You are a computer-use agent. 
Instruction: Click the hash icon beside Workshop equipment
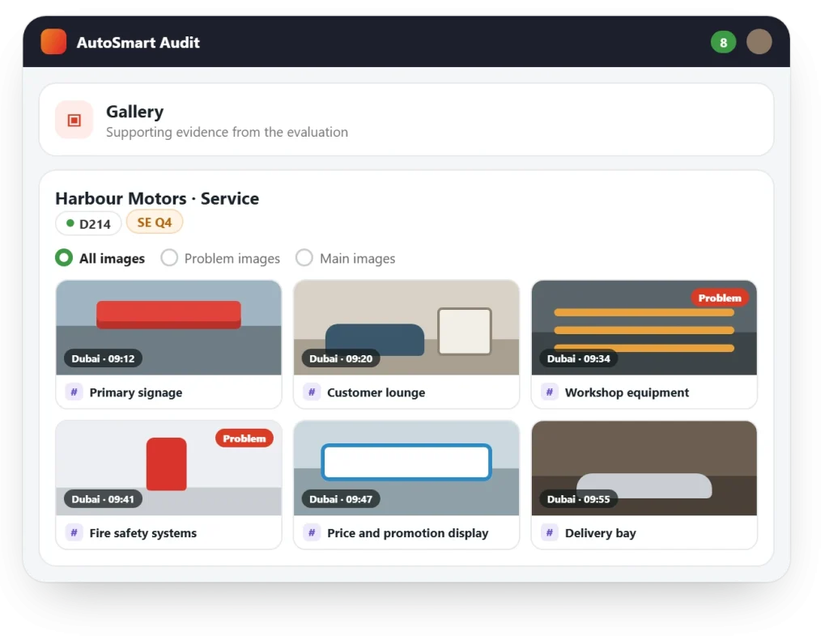(x=550, y=392)
